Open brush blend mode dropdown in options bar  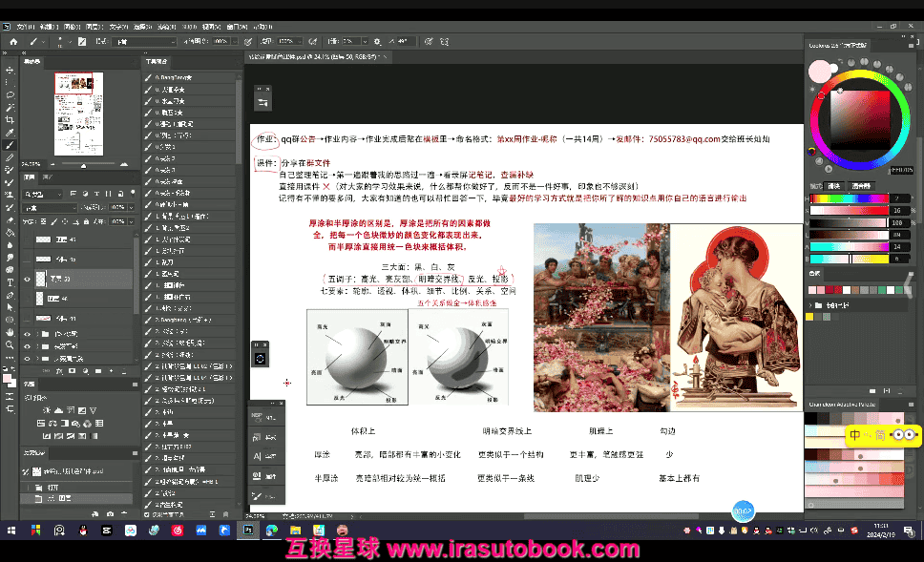click(x=145, y=41)
